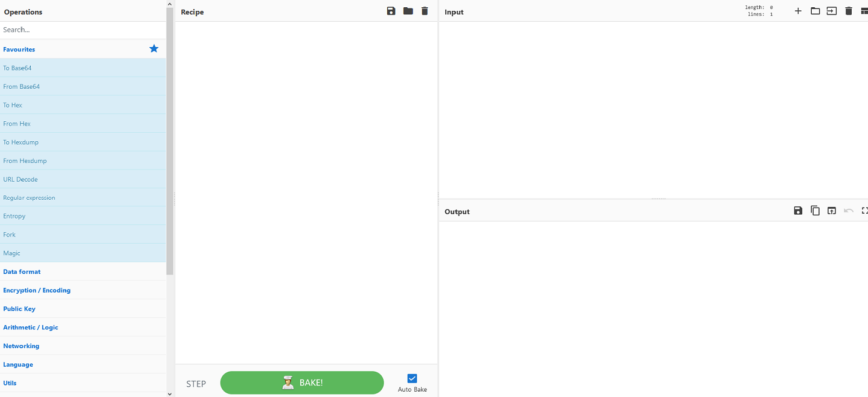The width and height of the screenshot is (868, 397).
Task: Click the green BAKE! button
Action: [302, 383]
